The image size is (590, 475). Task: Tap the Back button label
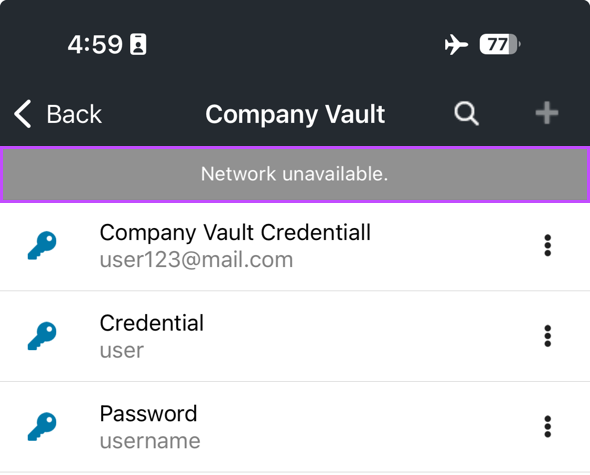tap(74, 114)
